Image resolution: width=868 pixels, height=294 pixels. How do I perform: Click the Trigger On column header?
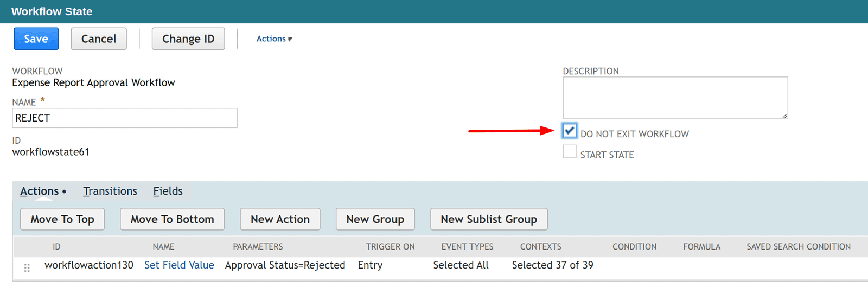390,247
